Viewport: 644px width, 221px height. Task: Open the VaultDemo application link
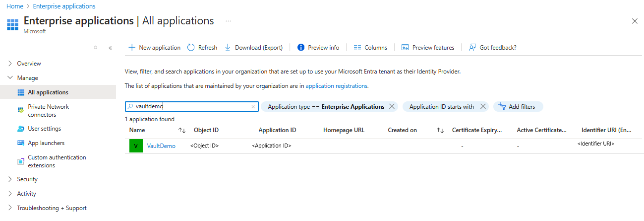[x=161, y=146]
